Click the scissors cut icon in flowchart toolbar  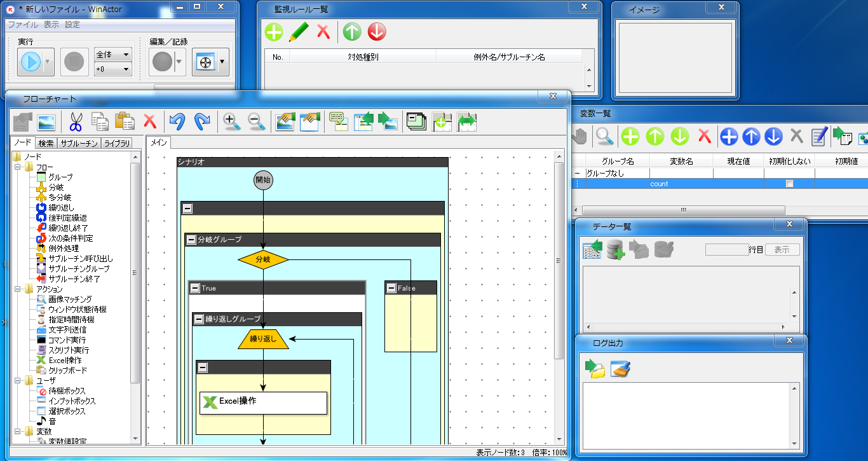tap(76, 121)
